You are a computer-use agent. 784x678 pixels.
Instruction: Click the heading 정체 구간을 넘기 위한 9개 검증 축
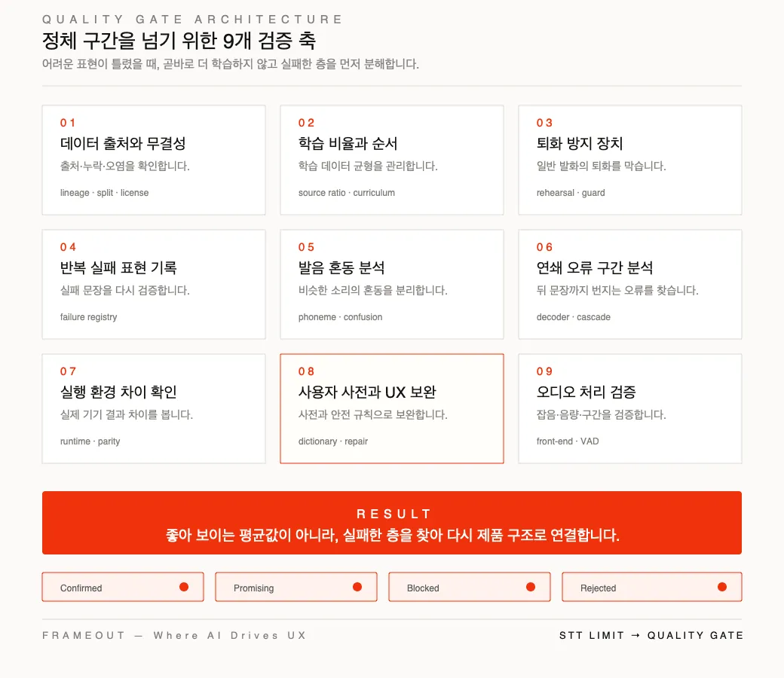pos(179,41)
